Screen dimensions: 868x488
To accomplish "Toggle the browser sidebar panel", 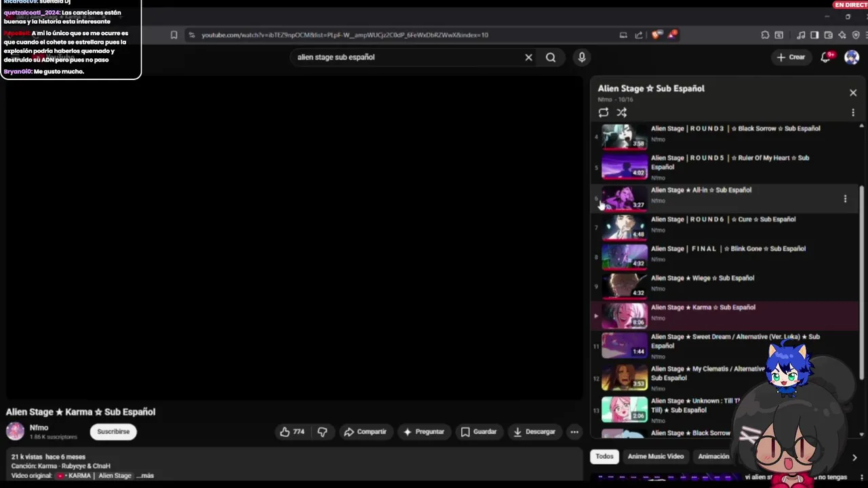I will pos(814,35).
